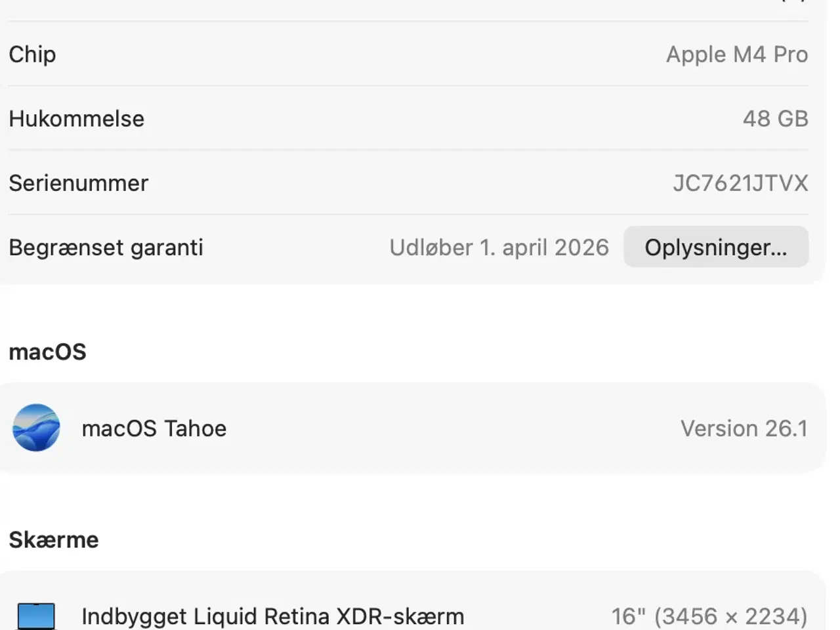Open the Oplysninger warranty details button
Viewport: 840px width, 630px height.
coord(715,247)
